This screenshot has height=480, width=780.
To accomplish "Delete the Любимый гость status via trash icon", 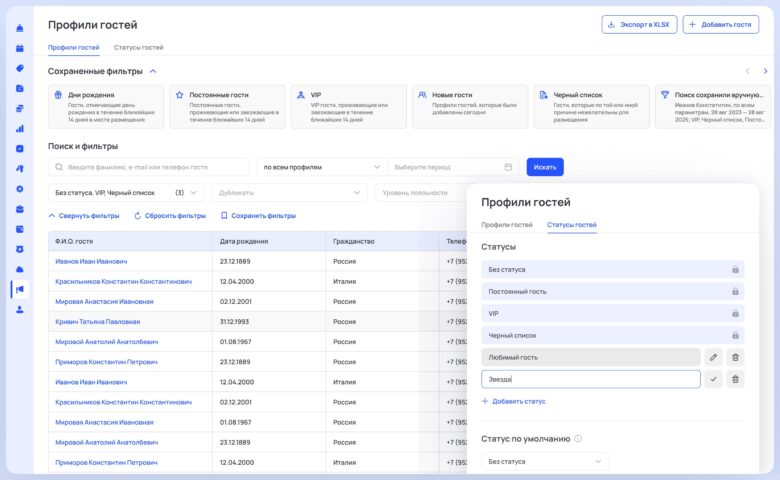I will [735, 357].
